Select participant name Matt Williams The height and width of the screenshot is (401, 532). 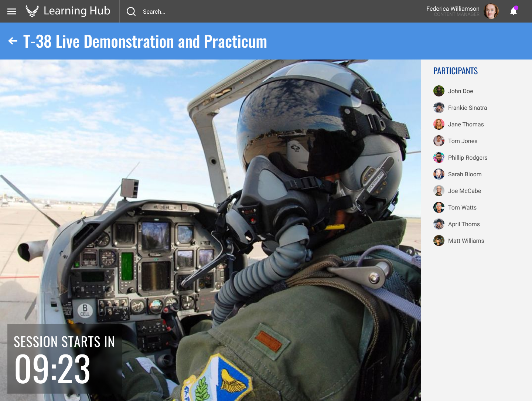[x=466, y=241]
